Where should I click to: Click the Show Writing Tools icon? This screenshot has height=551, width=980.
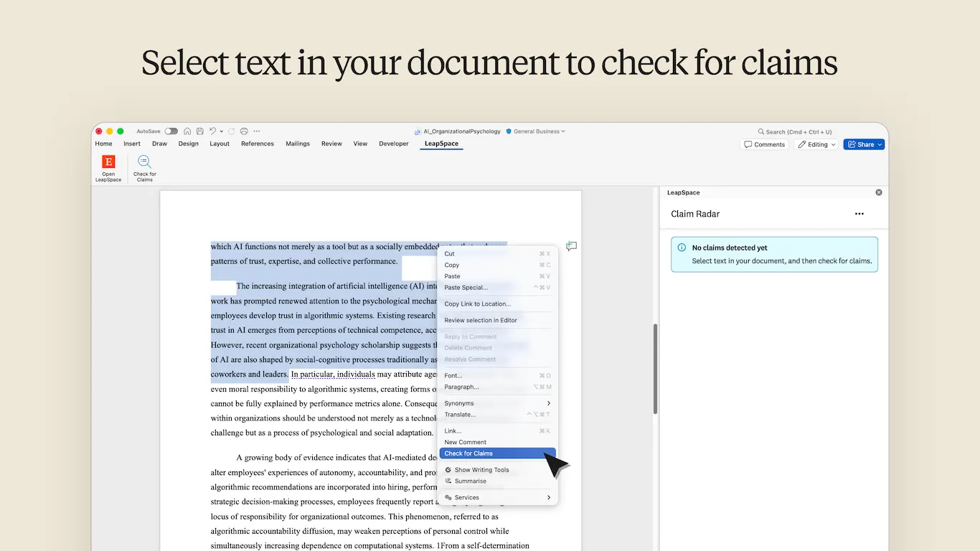[x=448, y=470]
